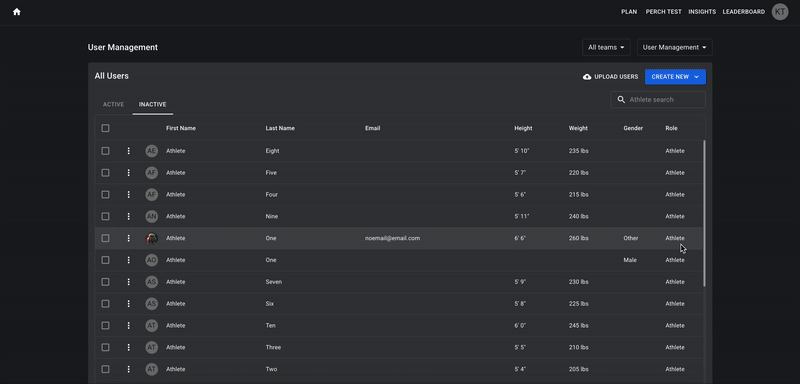Open options menu for Athlete Four
The height and width of the screenshot is (384, 800).
pos(129,195)
